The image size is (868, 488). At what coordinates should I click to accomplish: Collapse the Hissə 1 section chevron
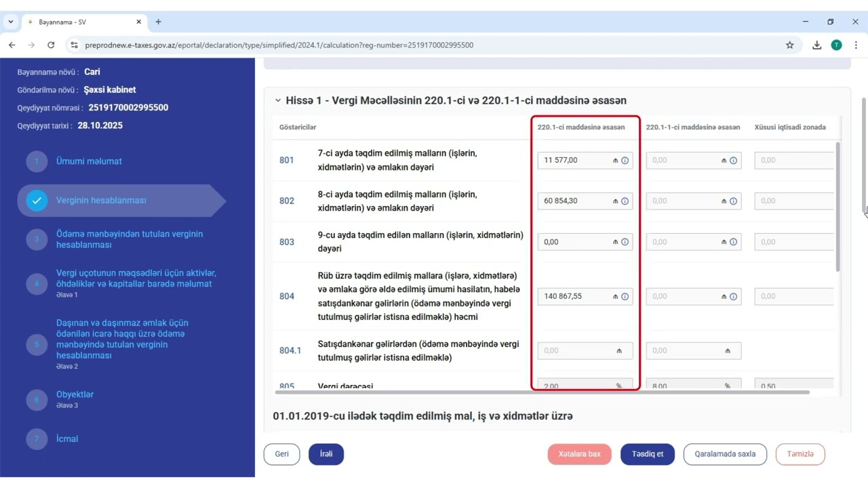pos(278,100)
